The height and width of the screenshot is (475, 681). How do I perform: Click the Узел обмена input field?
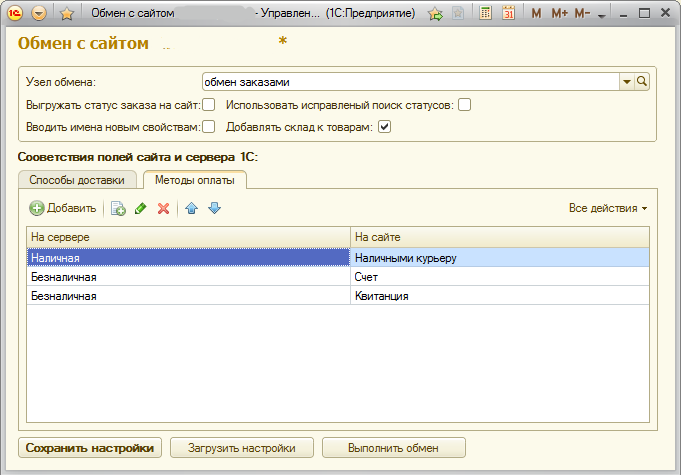click(410, 82)
